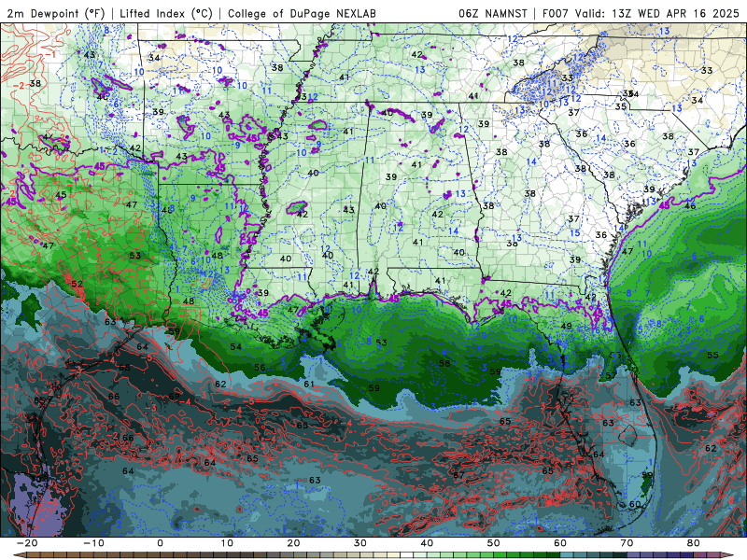Click the 10 label on the color scale
The height and width of the screenshot is (560, 747).
pyautogui.click(x=227, y=543)
